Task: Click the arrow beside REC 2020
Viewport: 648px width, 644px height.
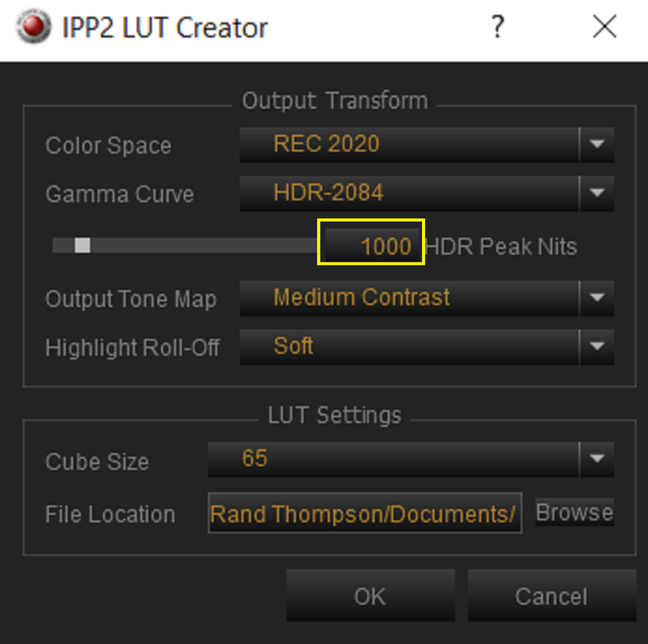Action: (x=597, y=145)
